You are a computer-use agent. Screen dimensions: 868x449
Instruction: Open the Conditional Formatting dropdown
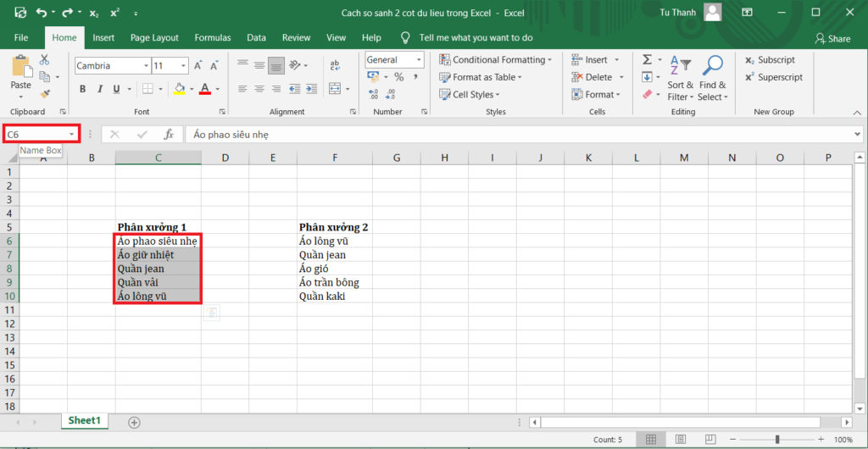tap(495, 60)
